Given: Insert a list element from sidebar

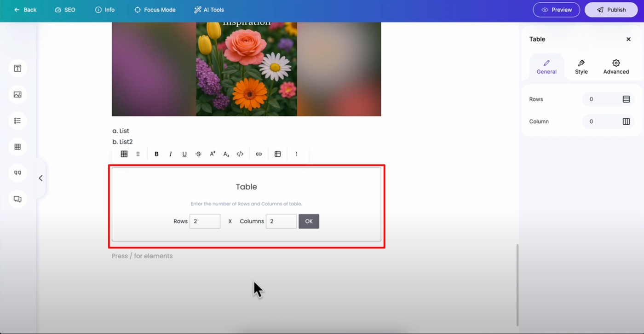Looking at the screenshot, I should [17, 121].
